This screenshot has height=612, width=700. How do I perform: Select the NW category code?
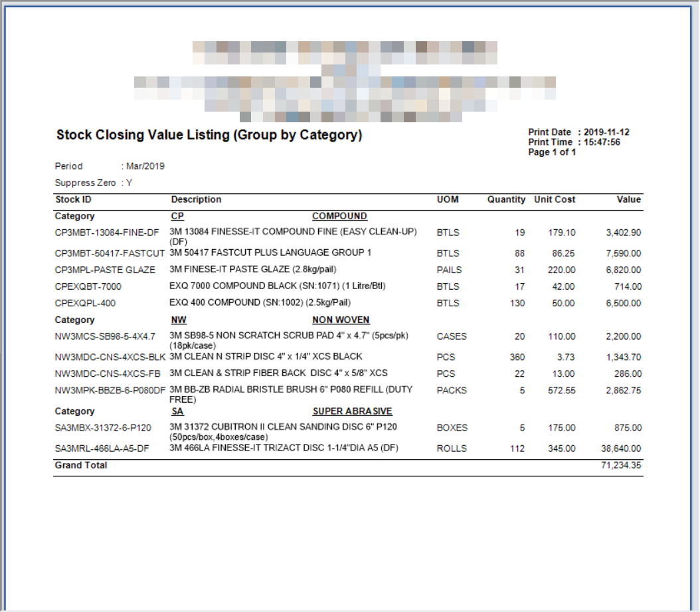(x=179, y=320)
